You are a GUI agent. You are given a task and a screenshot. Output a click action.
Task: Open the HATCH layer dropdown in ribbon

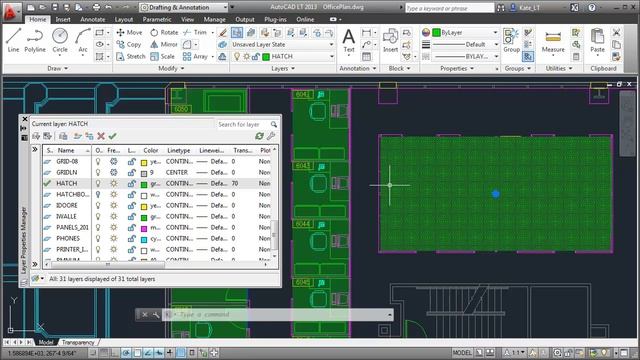[282, 56]
